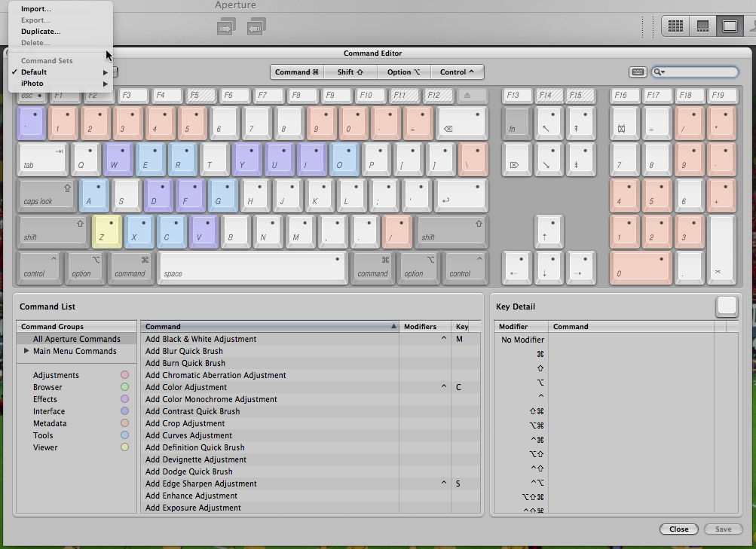Select All Aperture Commands group
Image resolution: width=756 pixels, height=549 pixels.
point(77,339)
